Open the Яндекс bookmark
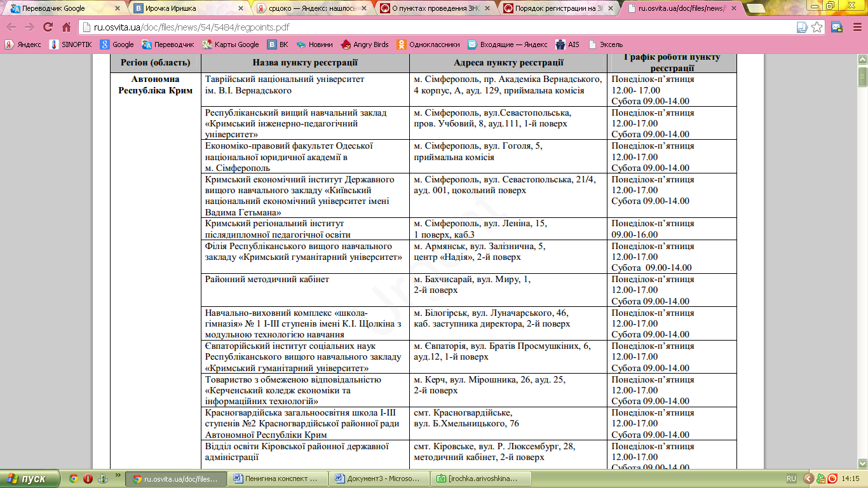 23,44
